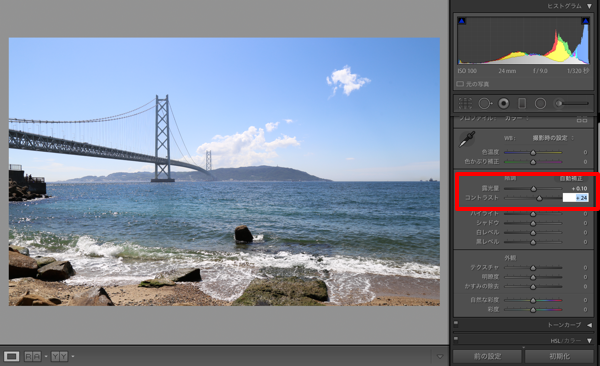The height and width of the screenshot is (366, 600).
Task: Open the profile browser grid icon
Action: [x=582, y=120]
